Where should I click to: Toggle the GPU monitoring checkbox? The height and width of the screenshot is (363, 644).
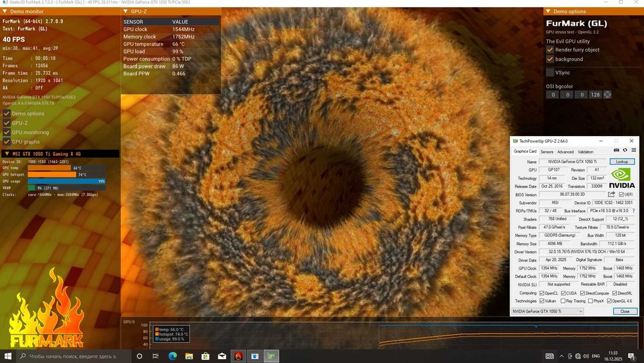(6, 132)
